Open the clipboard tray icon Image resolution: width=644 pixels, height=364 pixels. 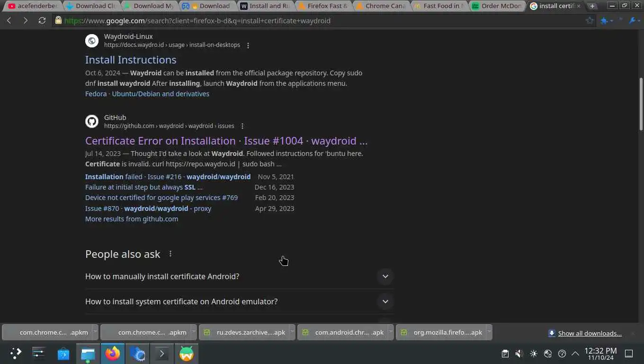pos(505,354)
